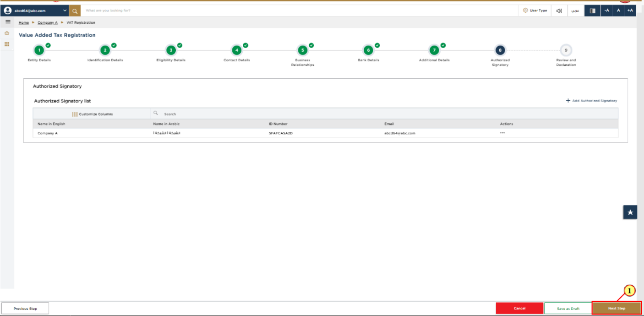Select step 8 Authorized Signatory
Viewport: 644px width, 316px height.
coord(500,50)
